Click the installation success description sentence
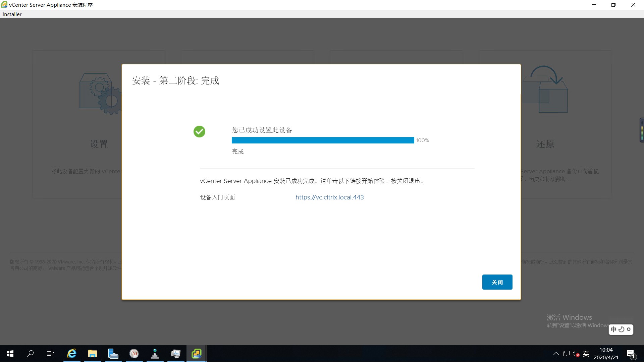This screenshot has width=644, height=362. [x=312, y=181]
